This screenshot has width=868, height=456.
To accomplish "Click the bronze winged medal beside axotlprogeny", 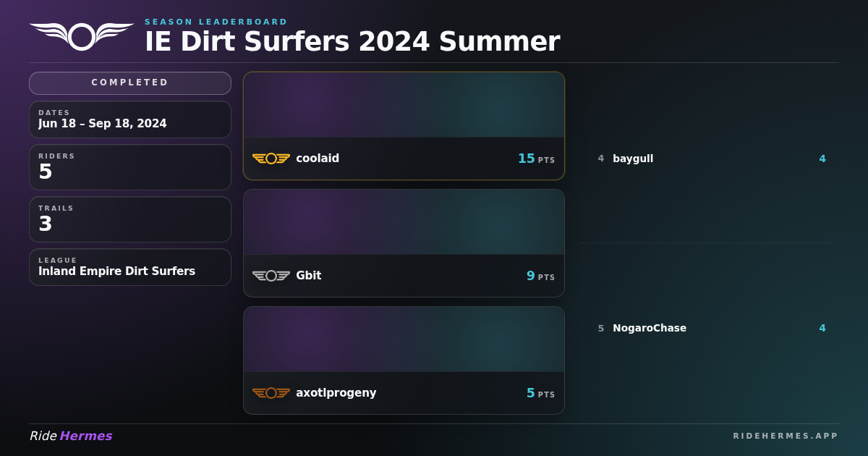I will (271, 393).
